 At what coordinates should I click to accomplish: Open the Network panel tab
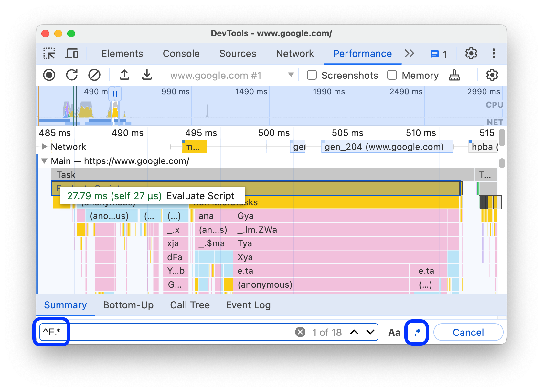tap(295, 54)
